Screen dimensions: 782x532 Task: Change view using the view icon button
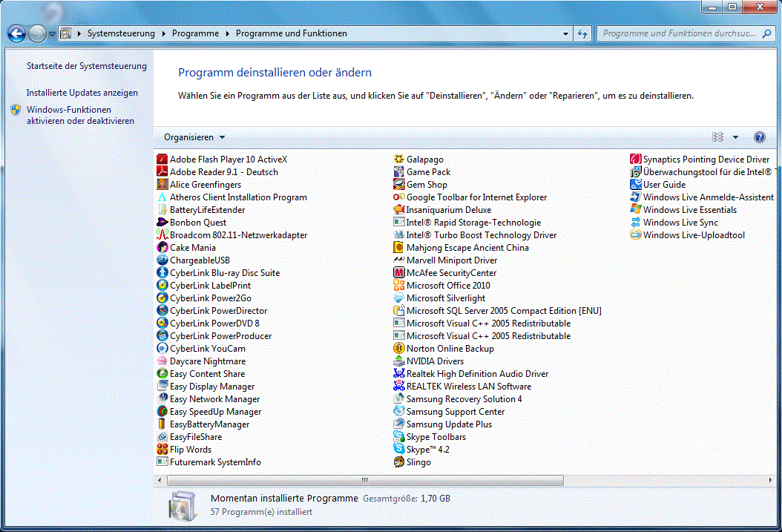(717, 137)
